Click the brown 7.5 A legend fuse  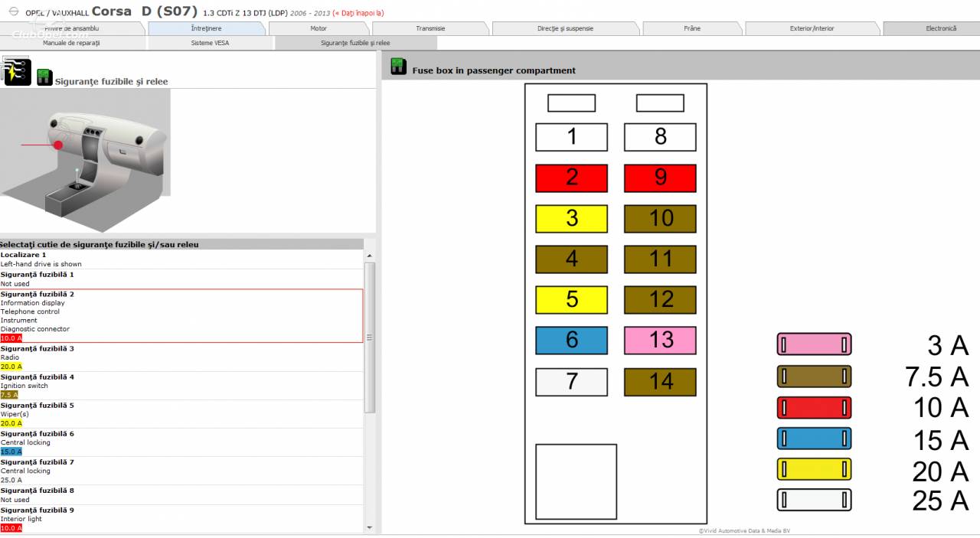click(x=814, y=376)
